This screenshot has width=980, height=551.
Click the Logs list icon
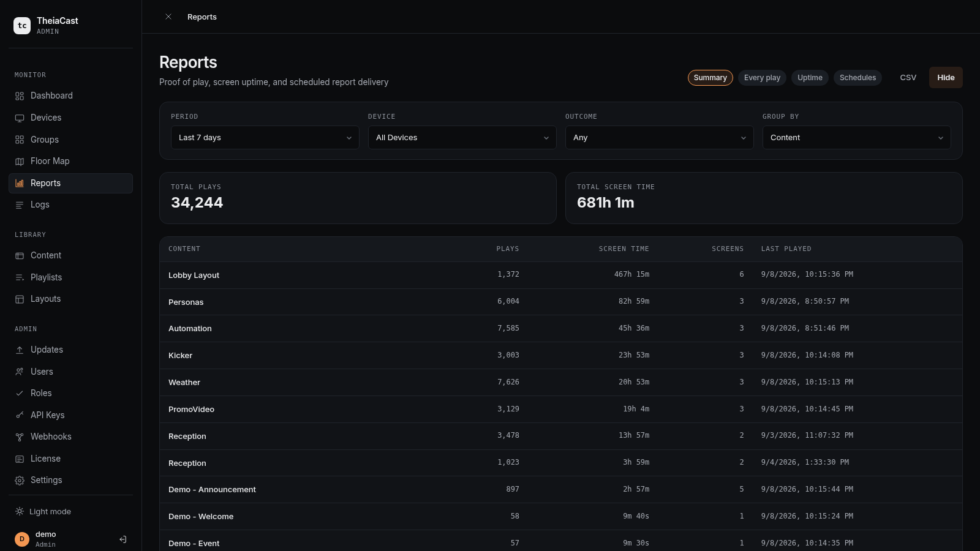tap(20, 205)
